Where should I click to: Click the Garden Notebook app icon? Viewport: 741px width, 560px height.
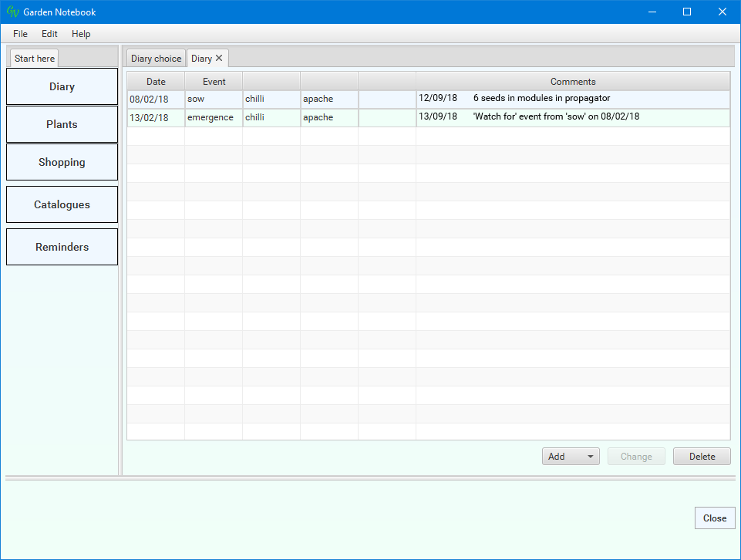pos(12,12)
